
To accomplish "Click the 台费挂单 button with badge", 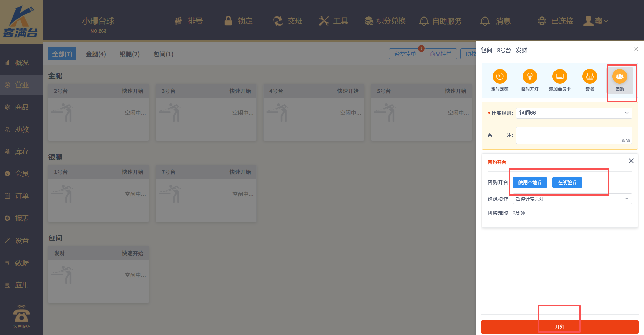I will point(405,54).
